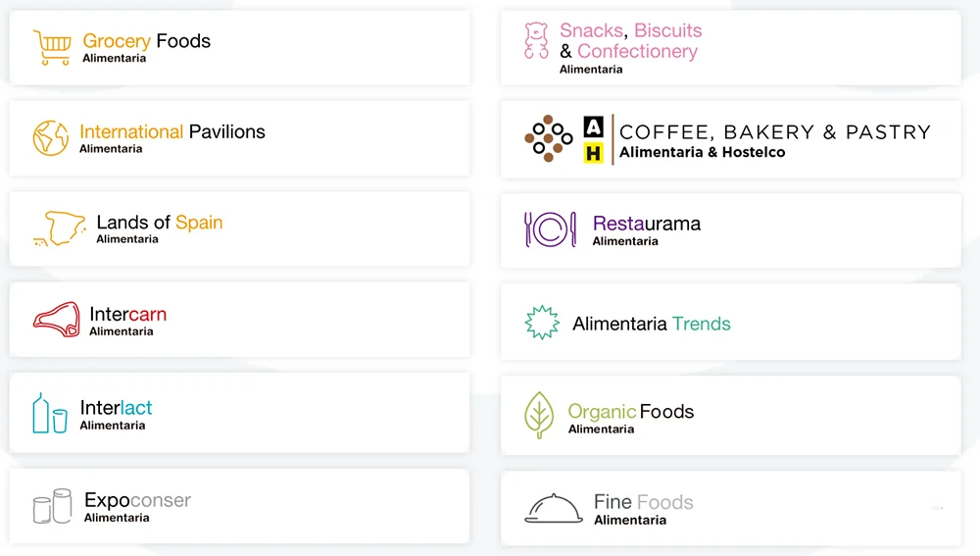Click the shopping cart Grocery Foods icon
980x556 pixels.
click(52, 47)
